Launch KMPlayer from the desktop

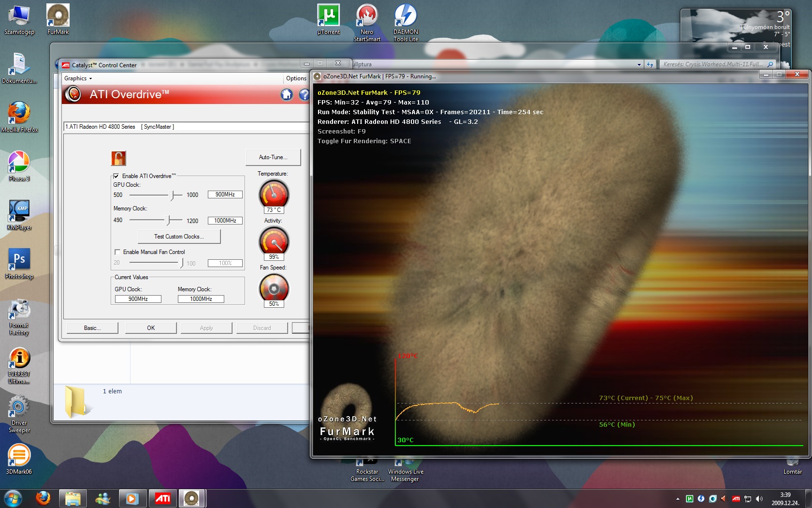coord(19,215)
